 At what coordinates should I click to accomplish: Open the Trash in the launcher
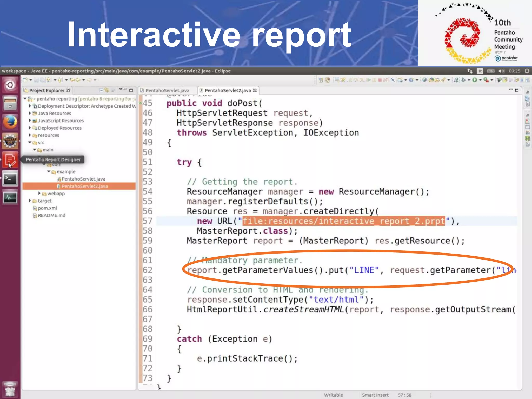[10, 389]
